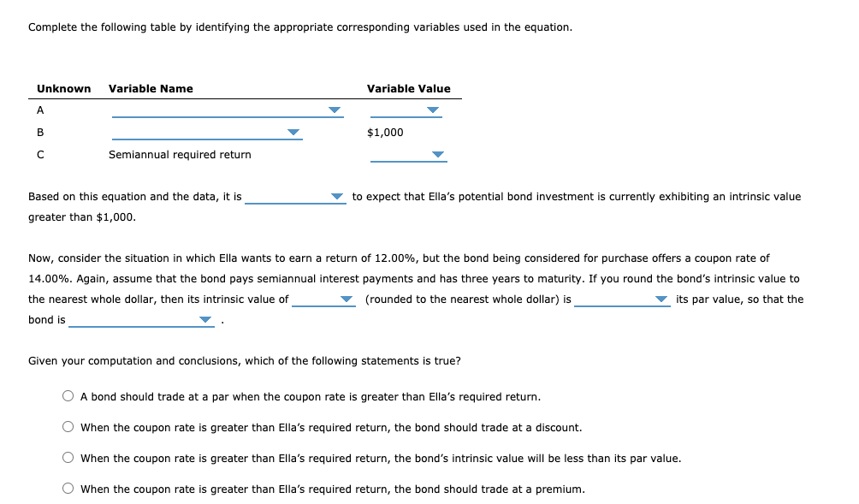Viewport: 859px width, 504px height.
Task: Open the Variable Name dropdown for Unknown A
Action: click(x=335, y=110)
